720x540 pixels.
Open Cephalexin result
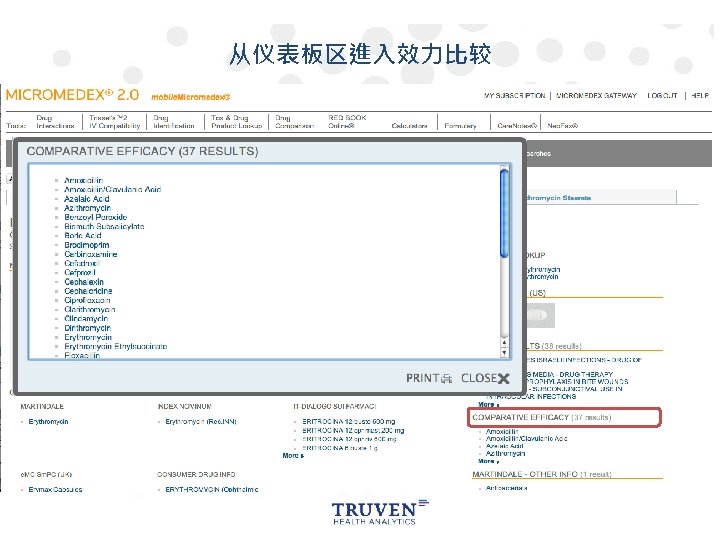[84, 282]
